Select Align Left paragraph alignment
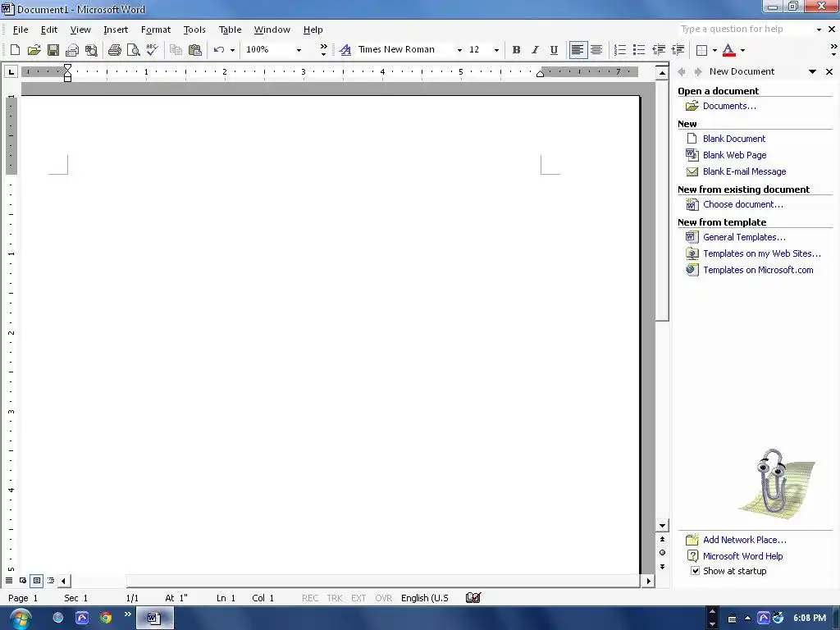Viewport: 840px width, 630px height. coord(577,50)
